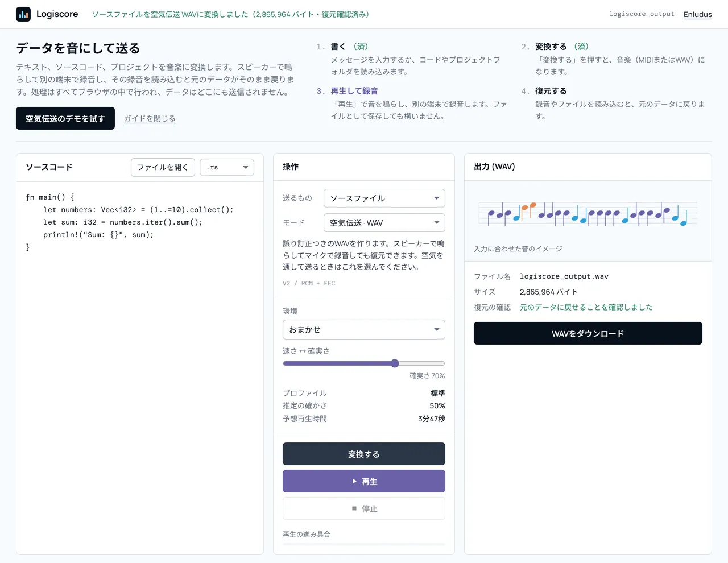Image resolution: width=728 pixels, height=563 pixels.
Task: Click the 速さ↔確実さ slider handle
Action: click(x=395, y=363)
